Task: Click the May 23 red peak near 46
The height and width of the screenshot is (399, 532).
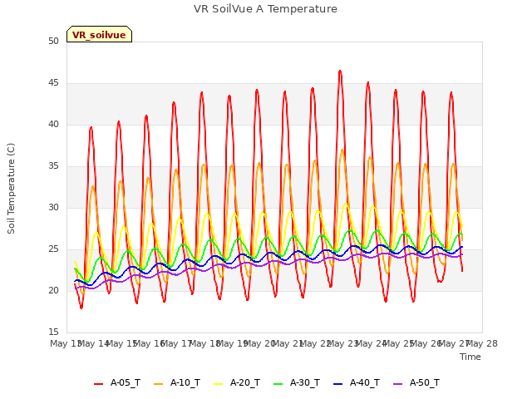Action: 340,71
